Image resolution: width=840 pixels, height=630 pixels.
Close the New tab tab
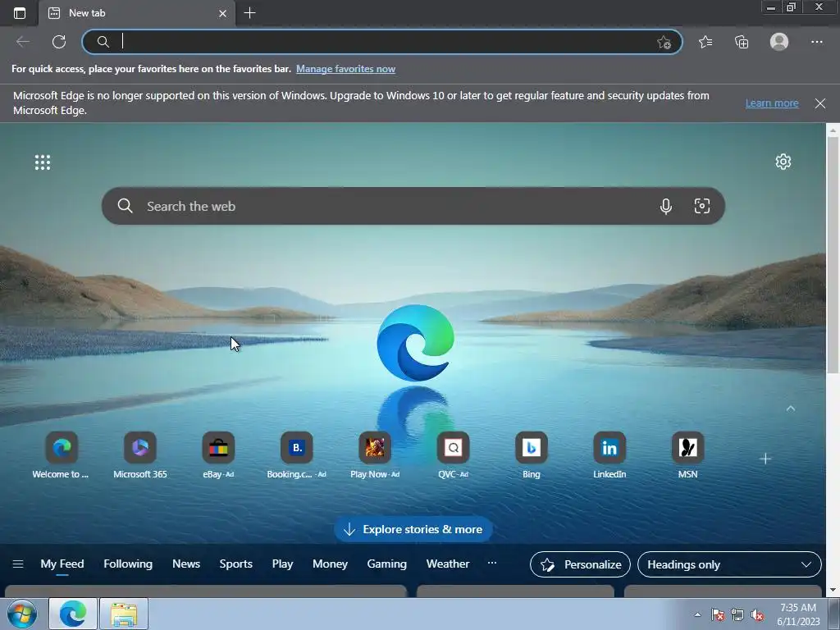(x=223, y=13)
